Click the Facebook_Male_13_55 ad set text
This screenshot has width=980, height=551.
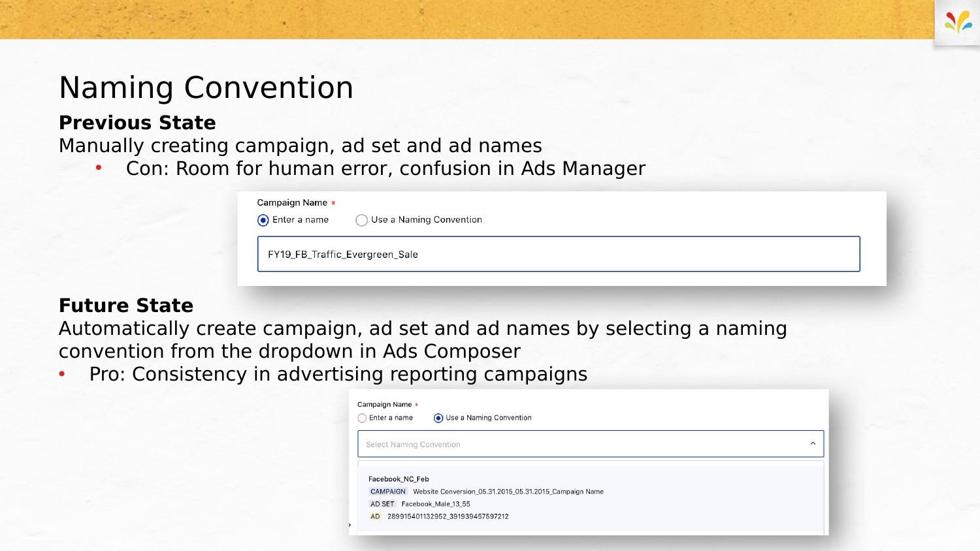436,504
